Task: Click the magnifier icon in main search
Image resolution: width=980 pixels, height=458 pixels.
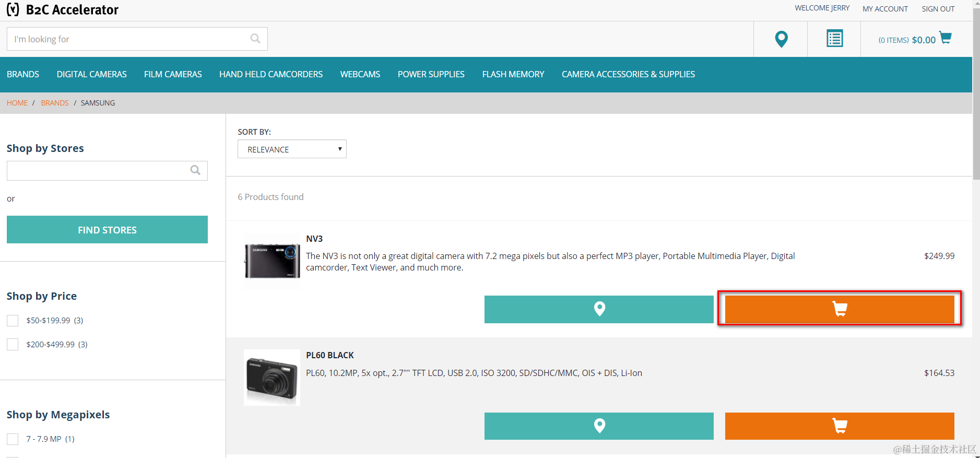Action: 255,39
